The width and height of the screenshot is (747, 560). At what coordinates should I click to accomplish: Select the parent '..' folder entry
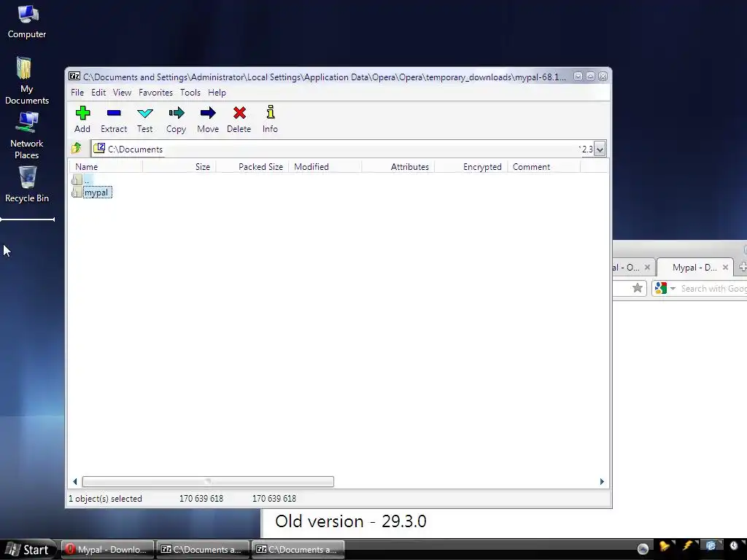81,179
